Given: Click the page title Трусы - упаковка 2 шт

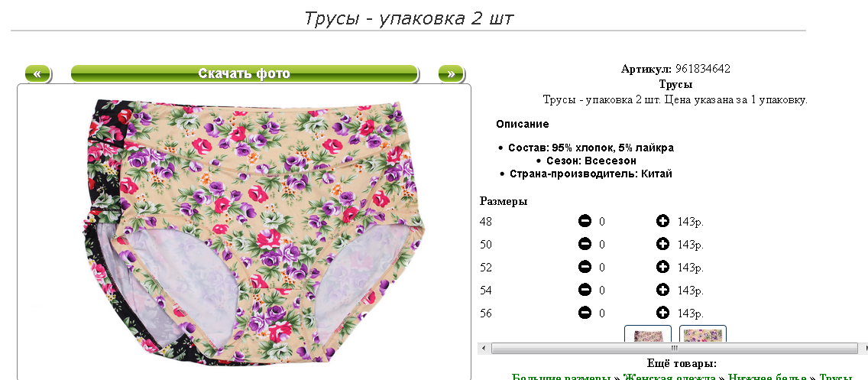Looking at the screenshot, I should tap(409, 18).
